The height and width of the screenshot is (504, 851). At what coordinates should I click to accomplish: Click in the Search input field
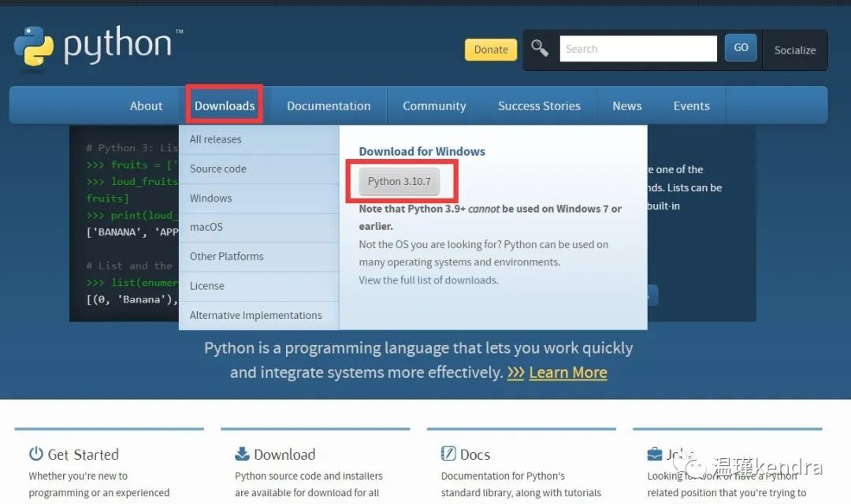pos(638,49)
